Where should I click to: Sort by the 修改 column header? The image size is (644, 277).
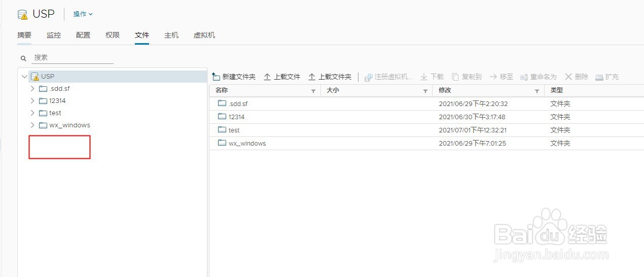tap(445, 90)
